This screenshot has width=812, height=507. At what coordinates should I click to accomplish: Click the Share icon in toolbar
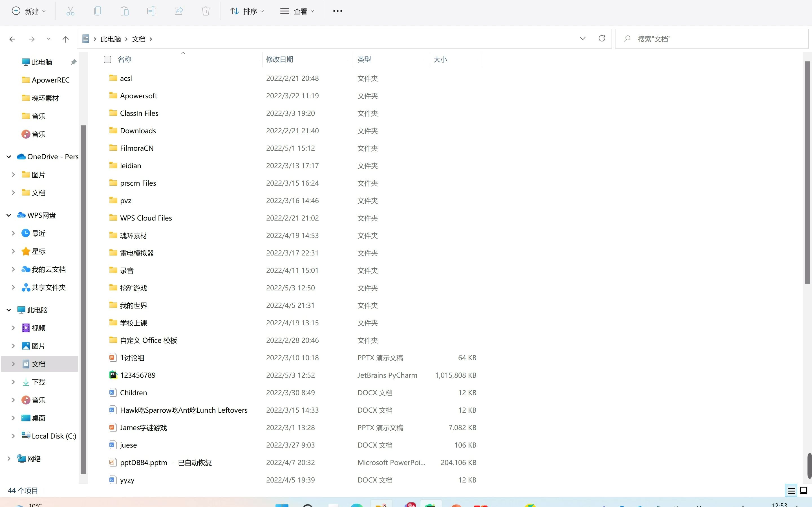click(178, 11)
